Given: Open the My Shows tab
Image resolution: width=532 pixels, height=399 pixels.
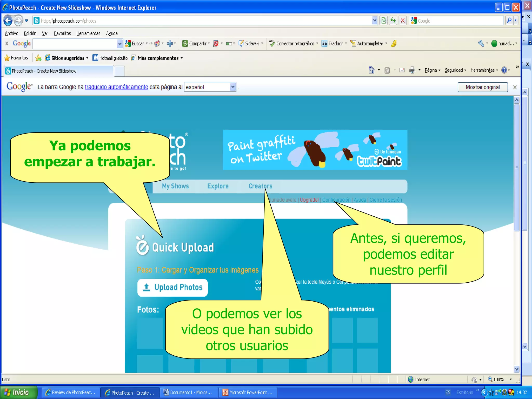Looking at the screenshot, I should point(175,186).
